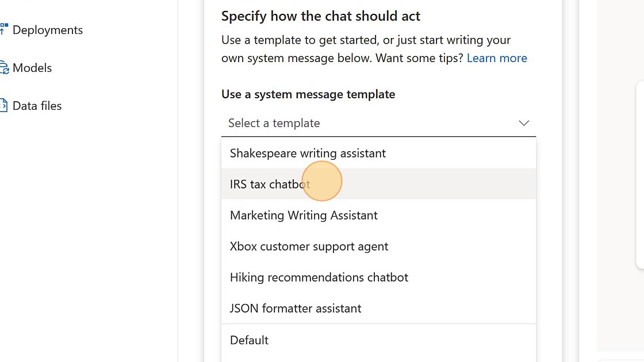Choose Shakespeare writing assistant template
The width and height of the screenshot is (644, 362).
click(378, 153)
